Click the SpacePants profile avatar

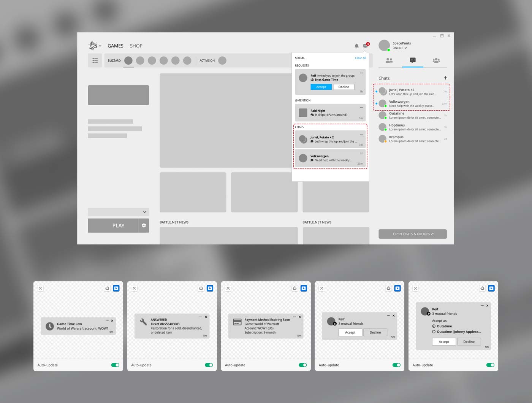(x=384, y=45)
